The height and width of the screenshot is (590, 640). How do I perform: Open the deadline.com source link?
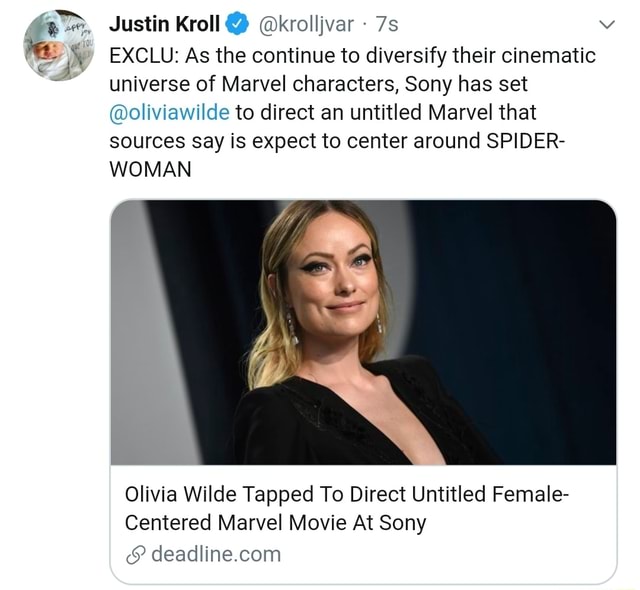coord(215,554)
